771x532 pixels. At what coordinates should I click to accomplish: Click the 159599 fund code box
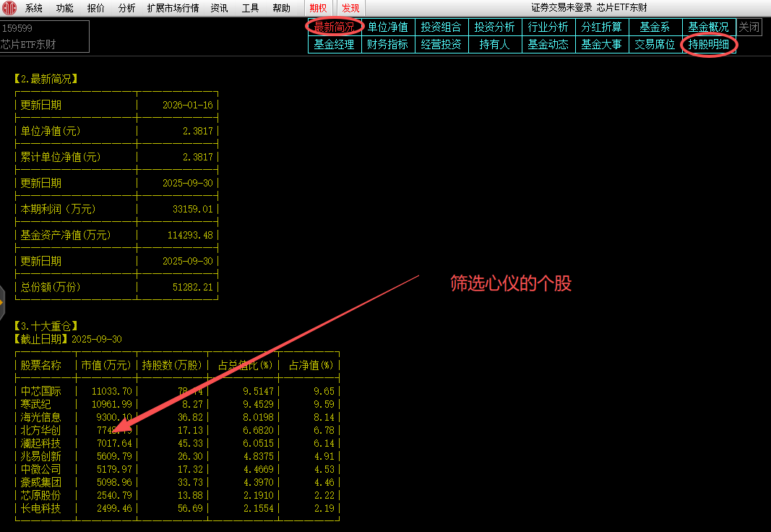tap(45, 36)
